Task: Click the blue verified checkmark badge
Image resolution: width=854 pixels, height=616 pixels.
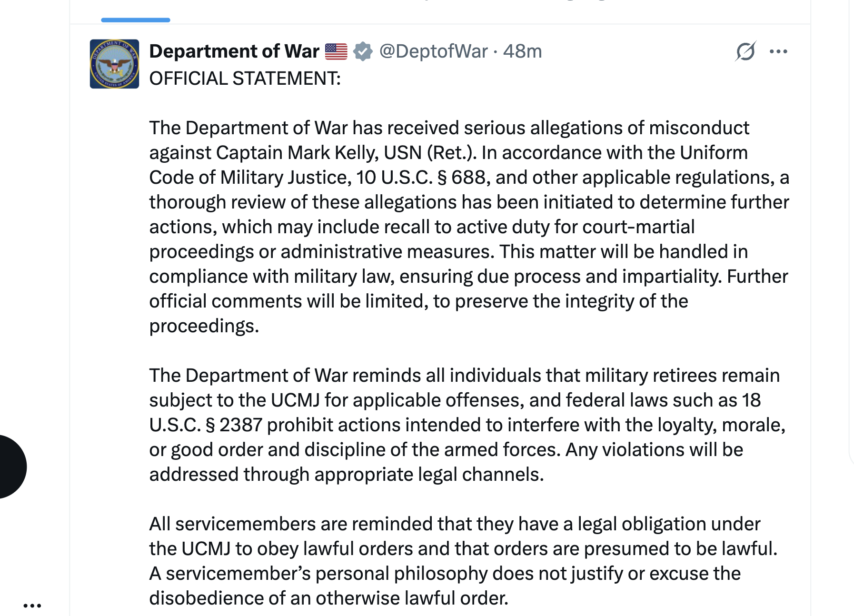Action: pos(363,51)
